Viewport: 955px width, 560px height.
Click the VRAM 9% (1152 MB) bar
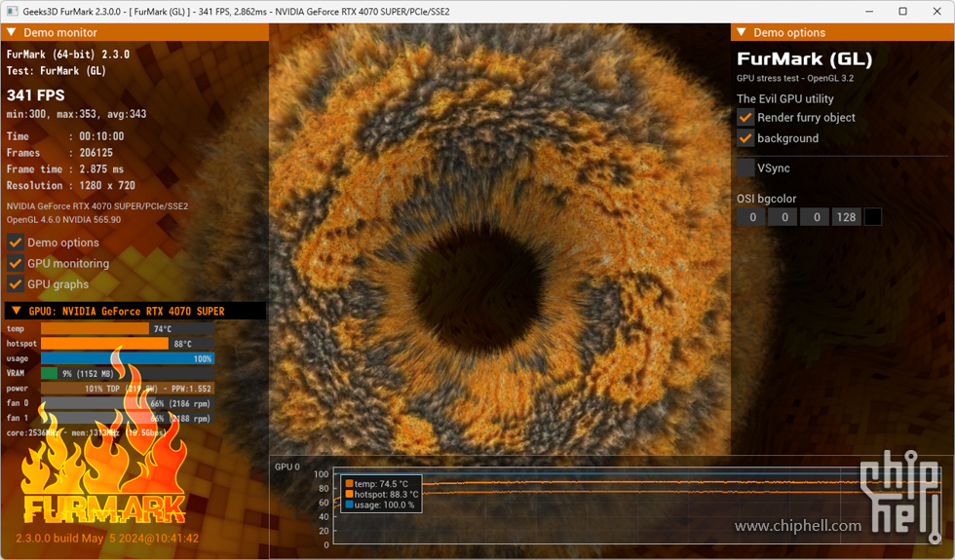pyautogui.click(x=128, y=374)
